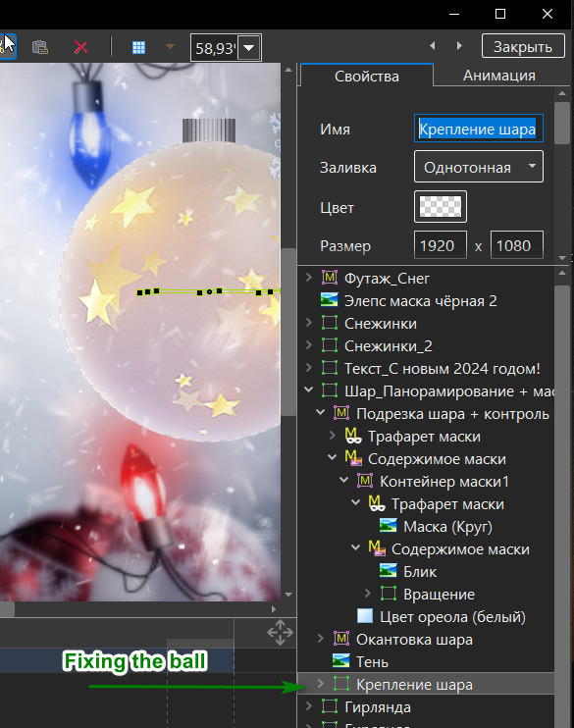574x728 pixels.
Task: Click the red X delete icon
Action: 80,47
